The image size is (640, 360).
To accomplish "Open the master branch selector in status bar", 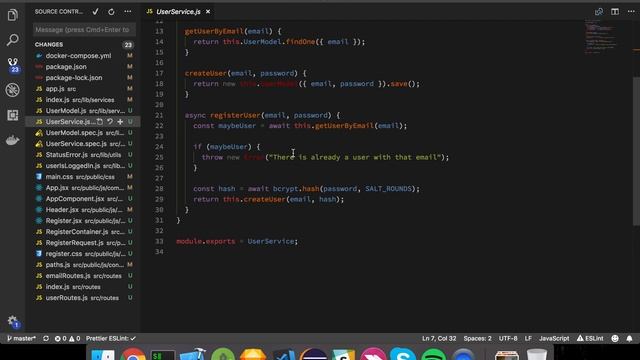I will 21,338.
